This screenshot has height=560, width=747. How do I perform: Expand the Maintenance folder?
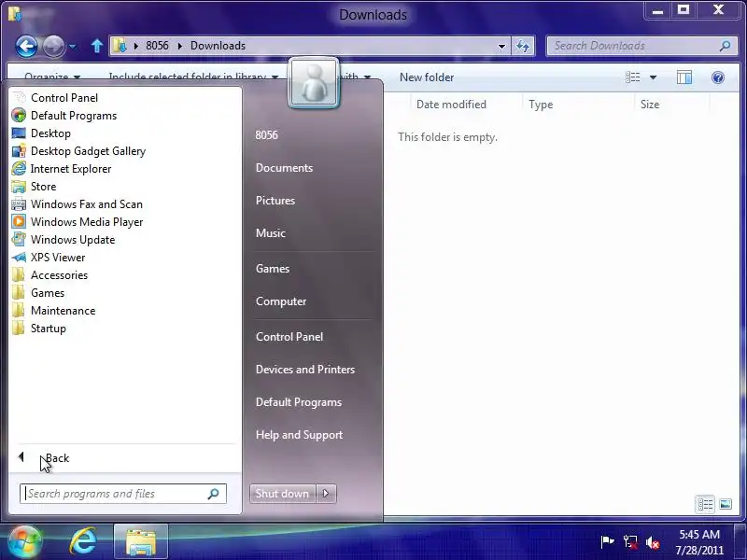click(63, 311)
